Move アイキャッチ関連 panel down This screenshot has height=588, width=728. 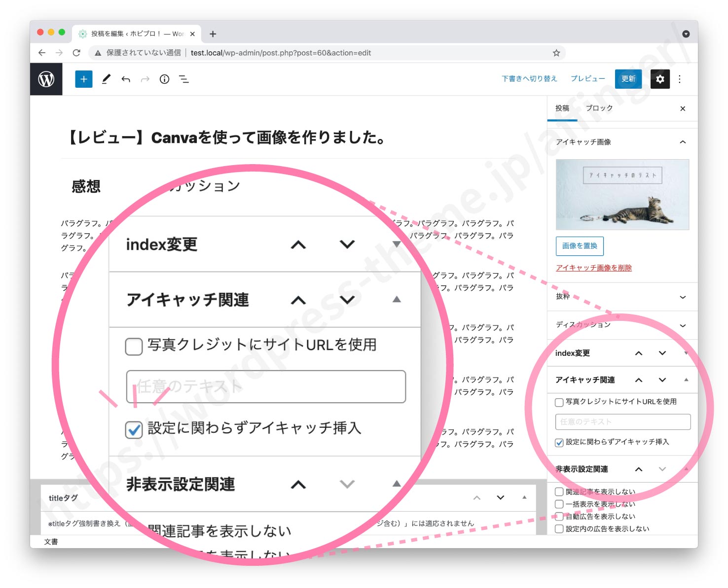(x=662, y=380)
